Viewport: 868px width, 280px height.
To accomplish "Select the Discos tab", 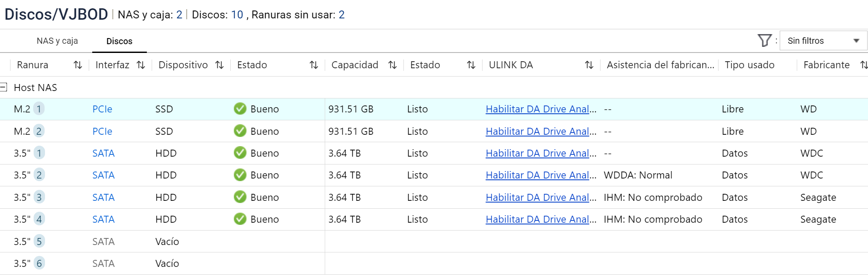I will point(119,41).
